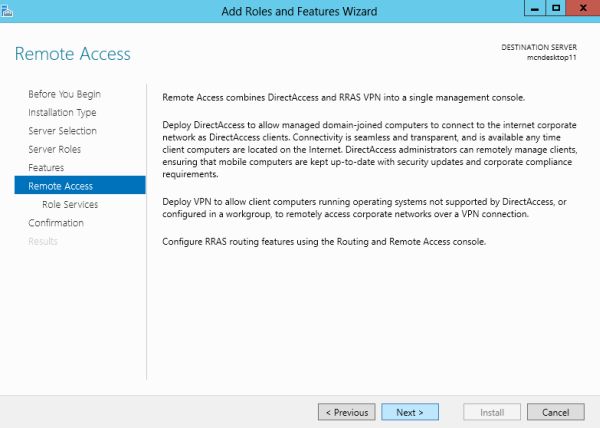Go to the Confirmation step
Viewport: 600px width, 428px height.
(x=56, y=223)
